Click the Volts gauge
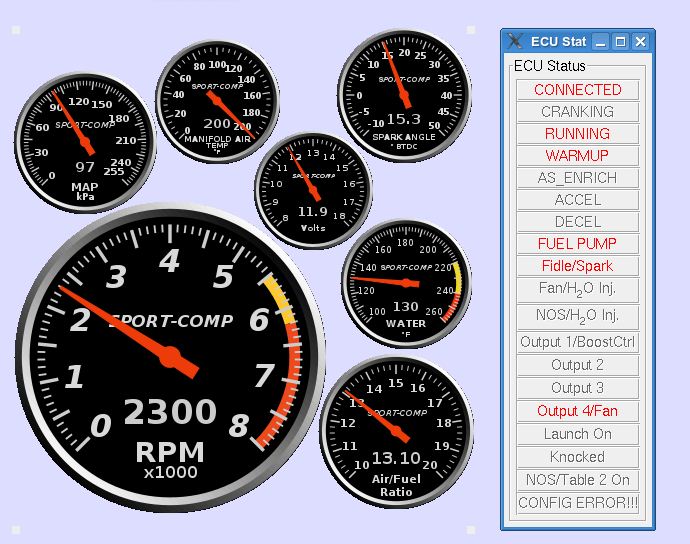Viewport: 690px width, 544px height. [312, 189]
